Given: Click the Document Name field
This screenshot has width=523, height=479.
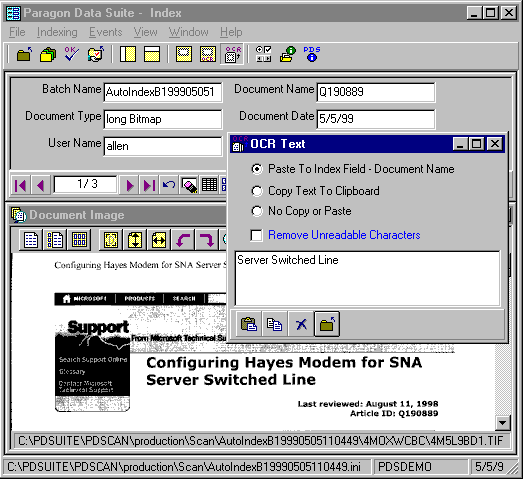Looking at the screenshot, I should [x=376, y=92].
